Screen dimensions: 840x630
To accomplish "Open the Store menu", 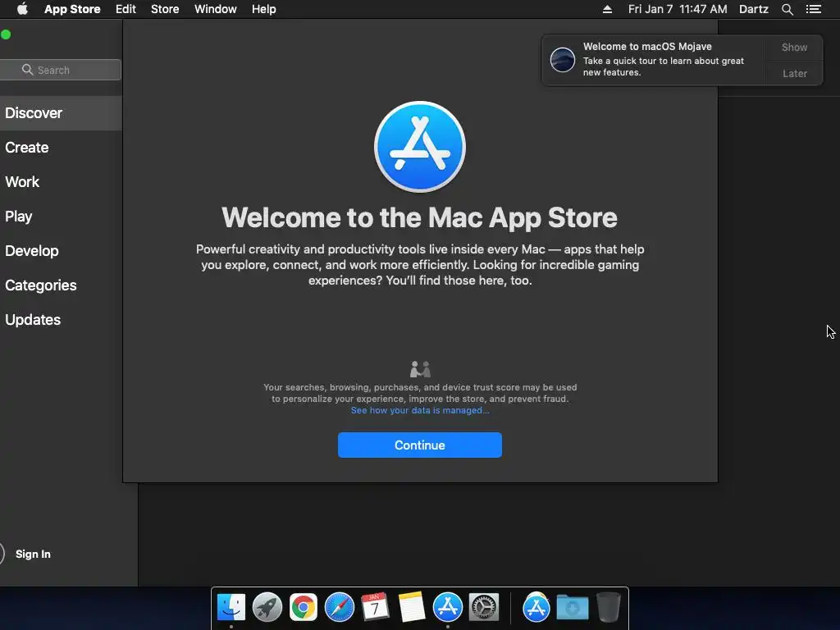I will [165, 9].
